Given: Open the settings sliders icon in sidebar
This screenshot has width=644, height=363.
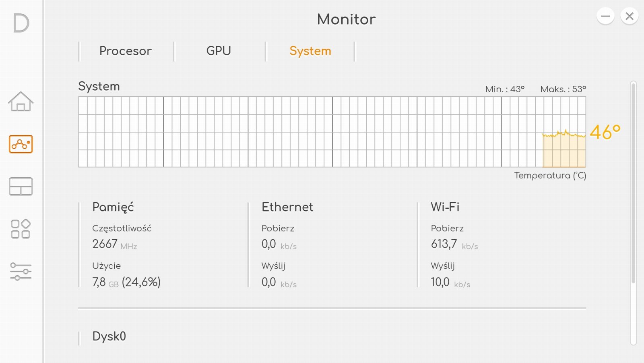Looking at the screenshot, I should [21, 272].
